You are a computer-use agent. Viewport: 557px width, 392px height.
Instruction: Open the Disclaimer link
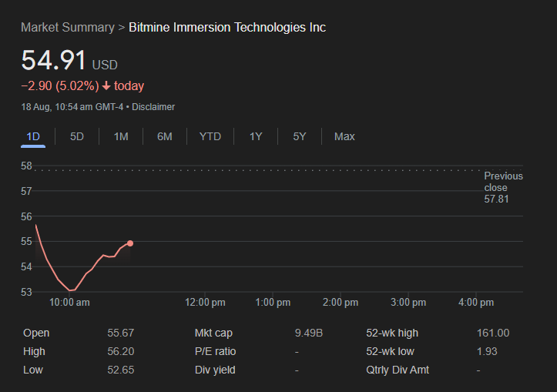pyautogui.click(x=153, y=107)
